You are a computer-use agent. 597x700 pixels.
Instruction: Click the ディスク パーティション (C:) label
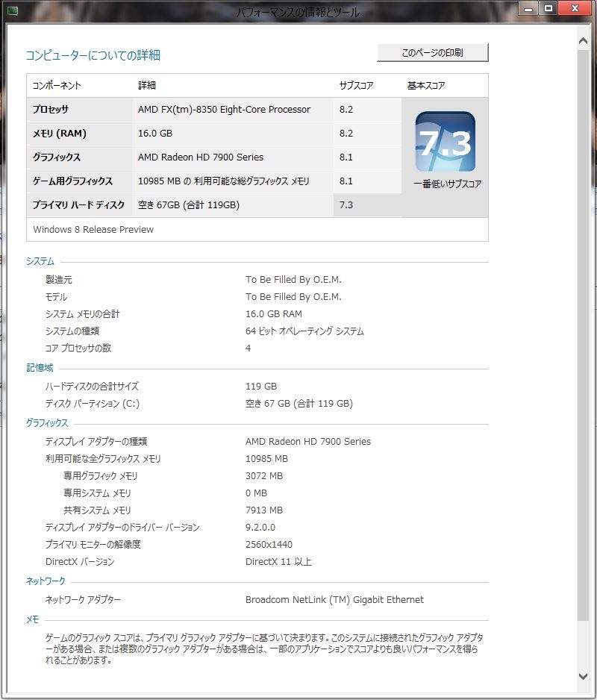93,404
